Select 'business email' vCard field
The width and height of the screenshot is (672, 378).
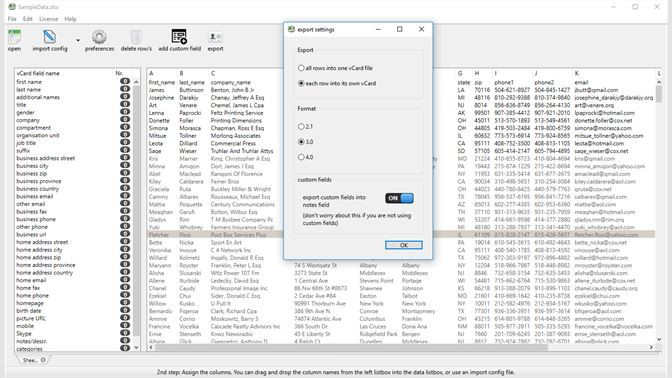coord(35,196)
